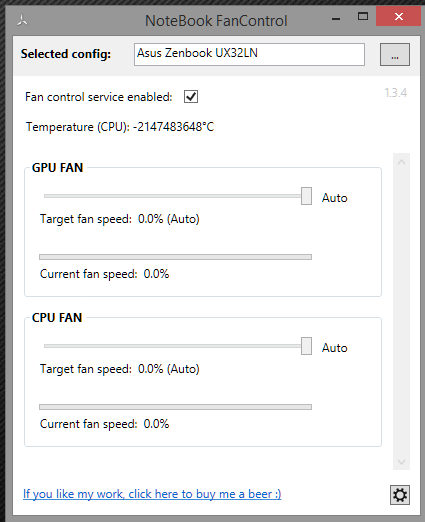Click the fan app icon in title bar
425x522 pixels.
(22, 20)
